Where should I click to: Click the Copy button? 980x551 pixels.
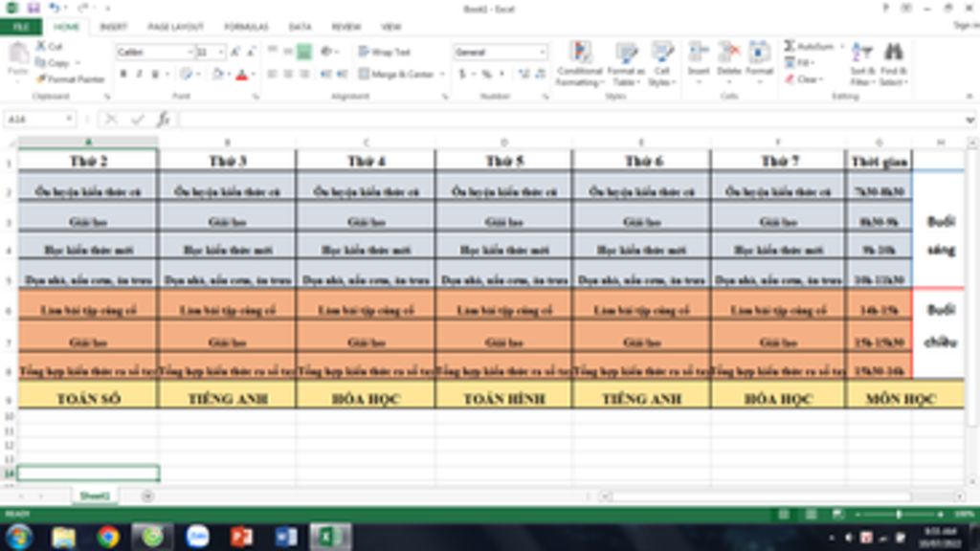(x=54, y=62)
